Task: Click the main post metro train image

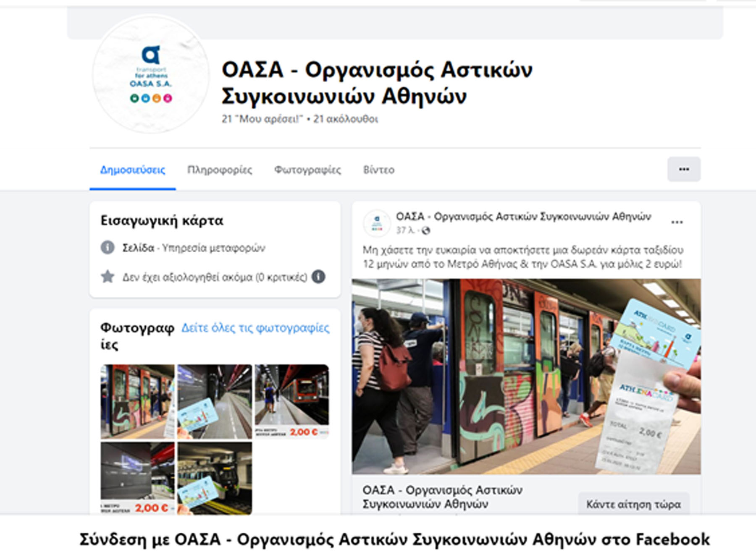Action: coord(526,377)
